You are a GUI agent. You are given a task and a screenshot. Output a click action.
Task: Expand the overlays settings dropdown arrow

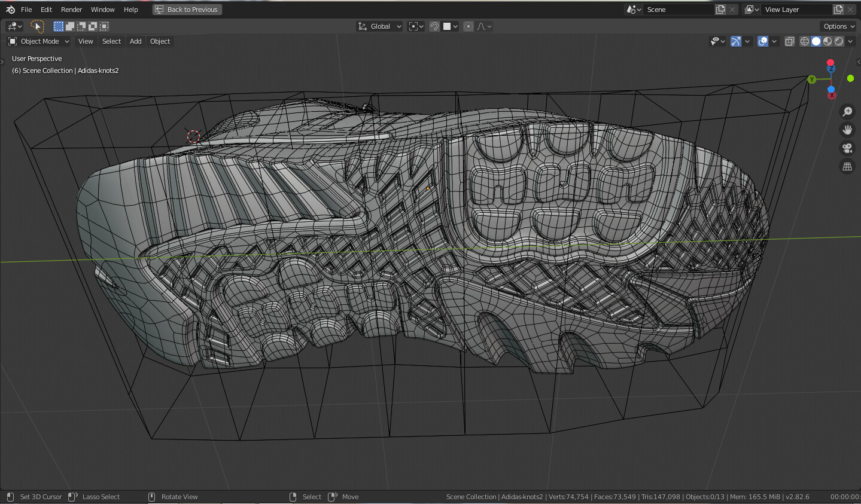click(774, 41)
